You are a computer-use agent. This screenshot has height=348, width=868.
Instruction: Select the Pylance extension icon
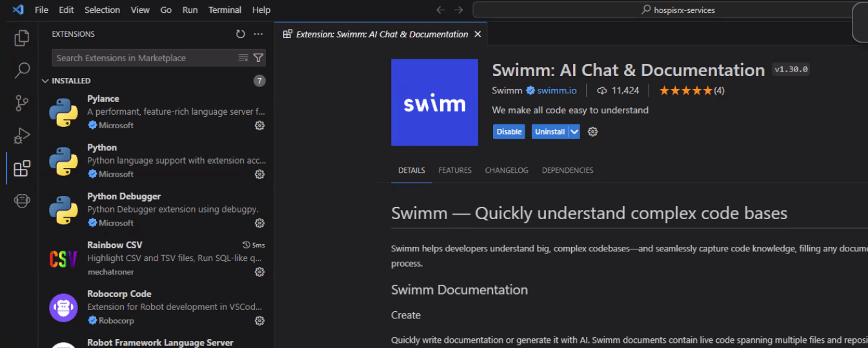[63, 112]
